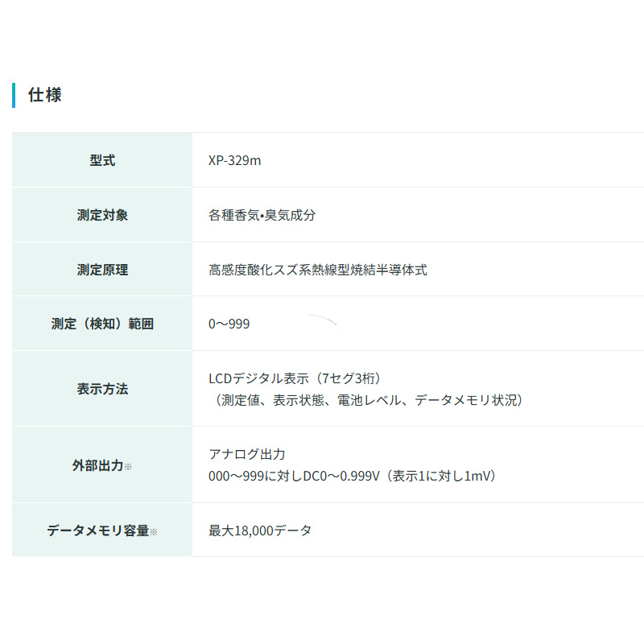Click the 最大18,000データ value

tap(260, 530)
